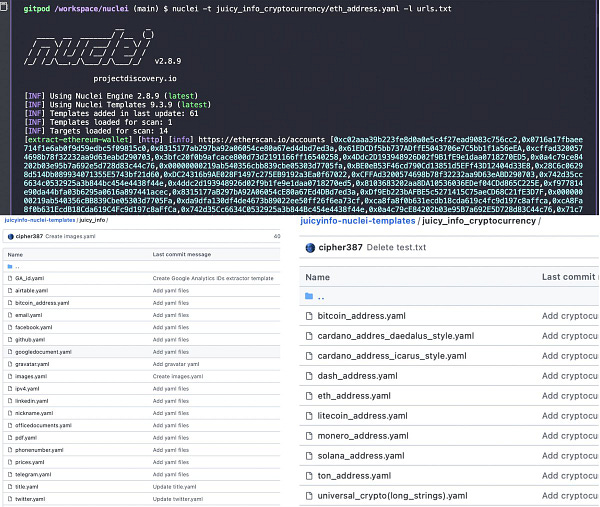Image resolution: width=600 pixels, height=507 pixels.
Task: Click the cipher387 avatar in the left panel
Action: pyautogui.click(x=10, y=236)
